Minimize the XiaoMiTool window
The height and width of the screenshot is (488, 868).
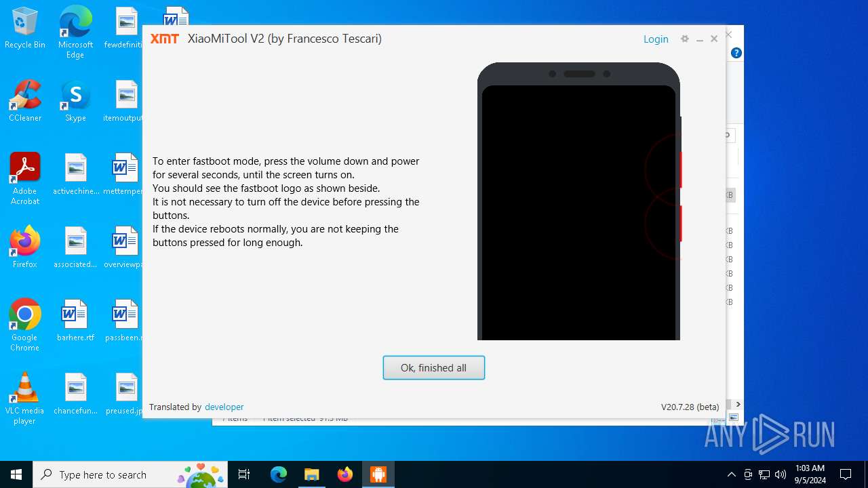pos(700,40)
